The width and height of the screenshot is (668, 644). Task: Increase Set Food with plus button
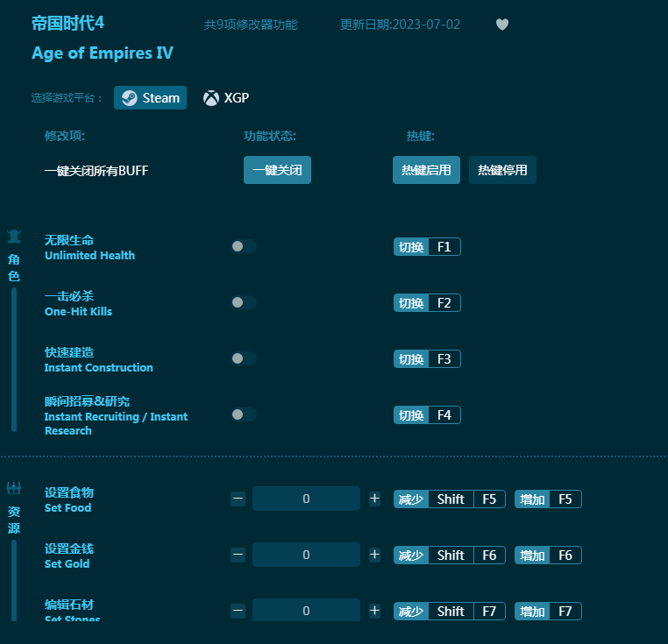click(374, 499)
